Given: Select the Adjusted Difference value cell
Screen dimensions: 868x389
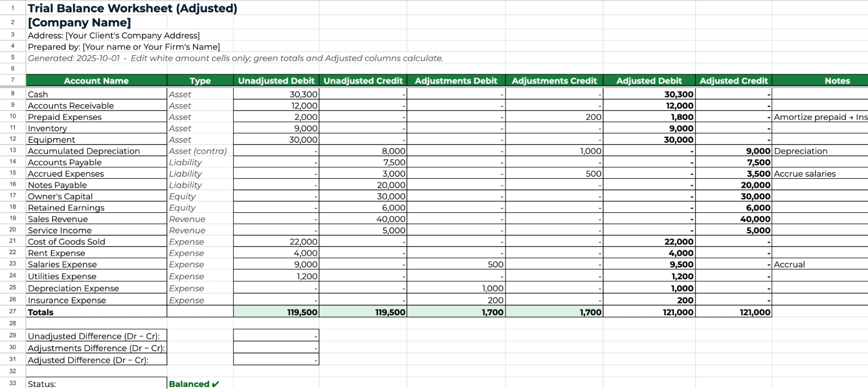Looking at the screenshot, I should [276, 360].
